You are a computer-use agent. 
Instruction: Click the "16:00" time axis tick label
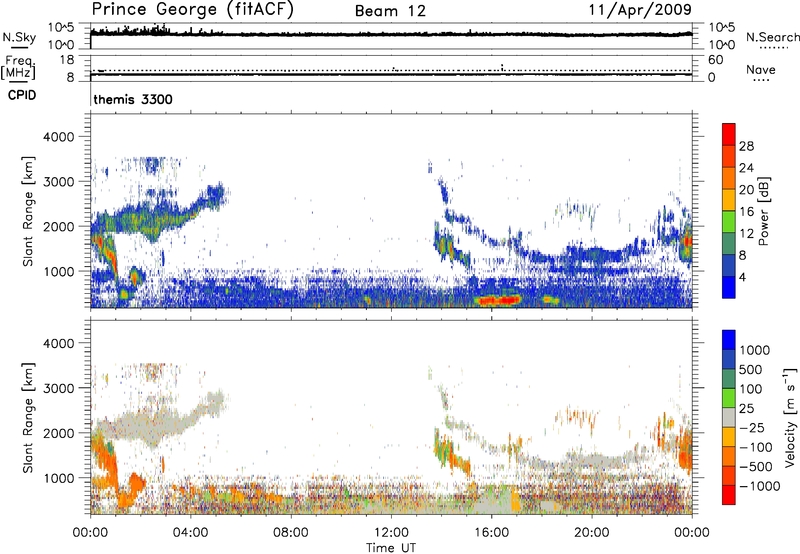pyautogui.click(x=491, y=533)
